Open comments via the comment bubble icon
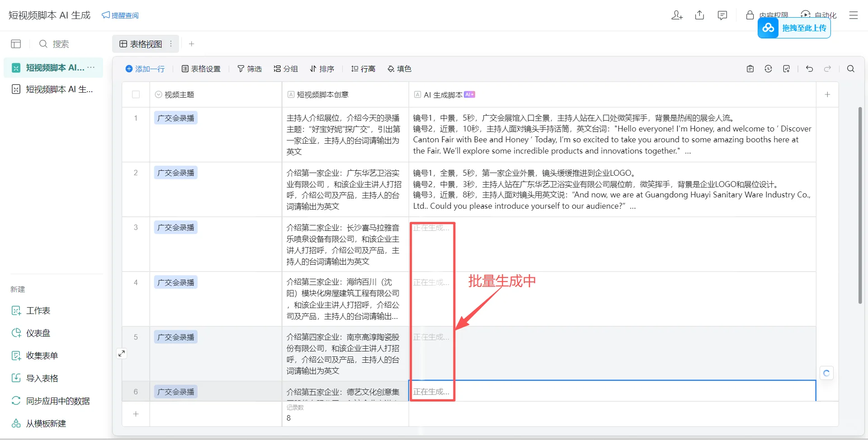 [x=722, y=15]
